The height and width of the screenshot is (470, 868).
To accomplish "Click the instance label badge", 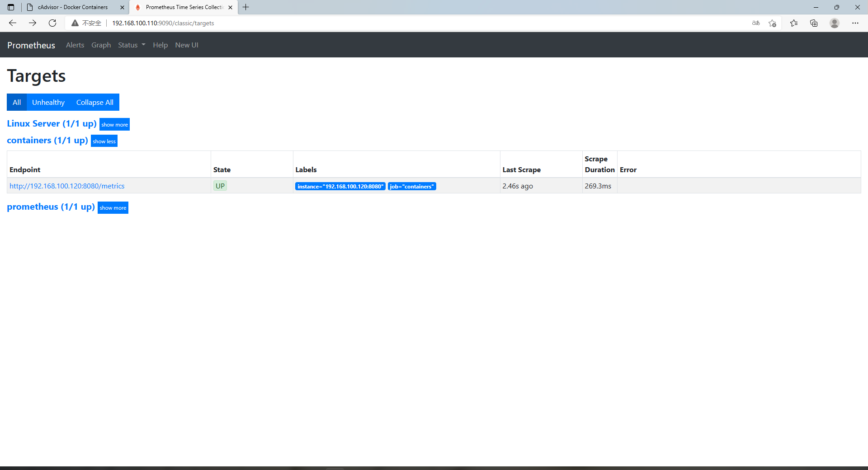I will pos(340,186).
